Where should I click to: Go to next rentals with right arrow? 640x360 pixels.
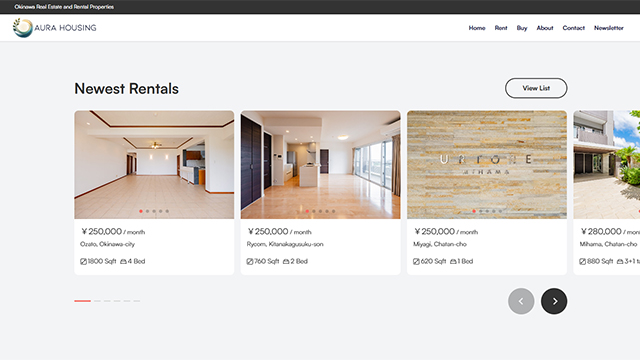[554, 301]
